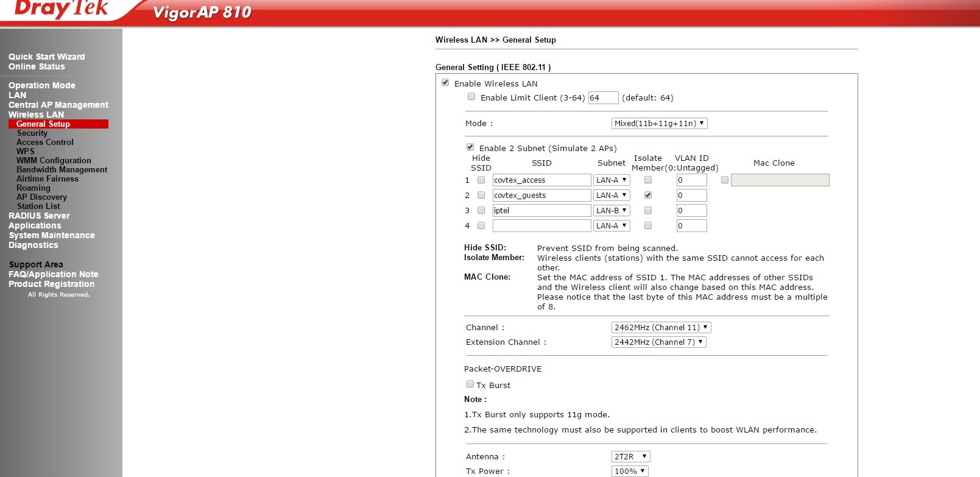Screen dimensions: 980x477
Task: Open the Tx Power dropdown
Action: [630, 472]
